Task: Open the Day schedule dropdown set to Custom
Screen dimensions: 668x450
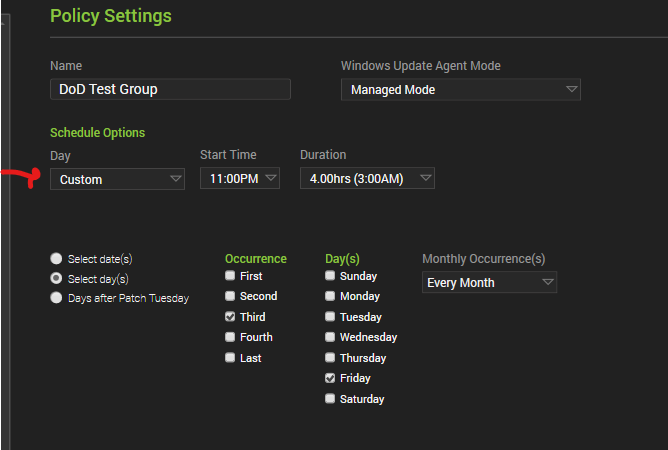Action: [x=117, y=179]
